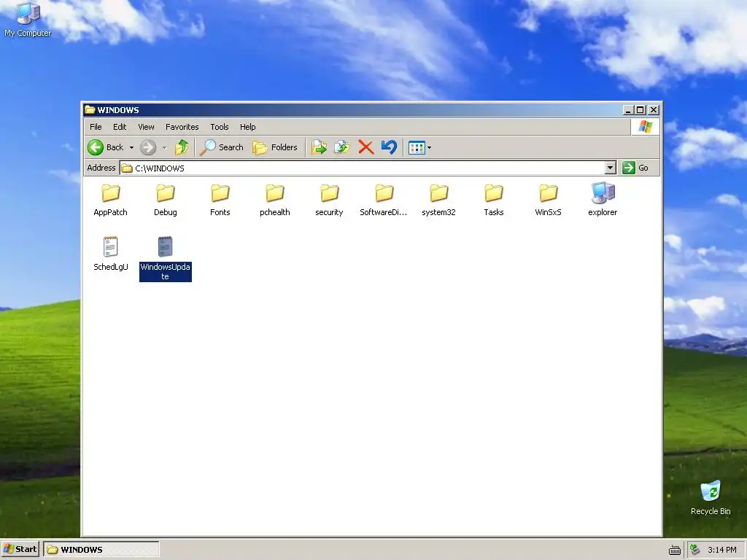This screenshot has width=747, height=560.
Task: Select the pchealth folder
Action: click(x=275, y=201)
